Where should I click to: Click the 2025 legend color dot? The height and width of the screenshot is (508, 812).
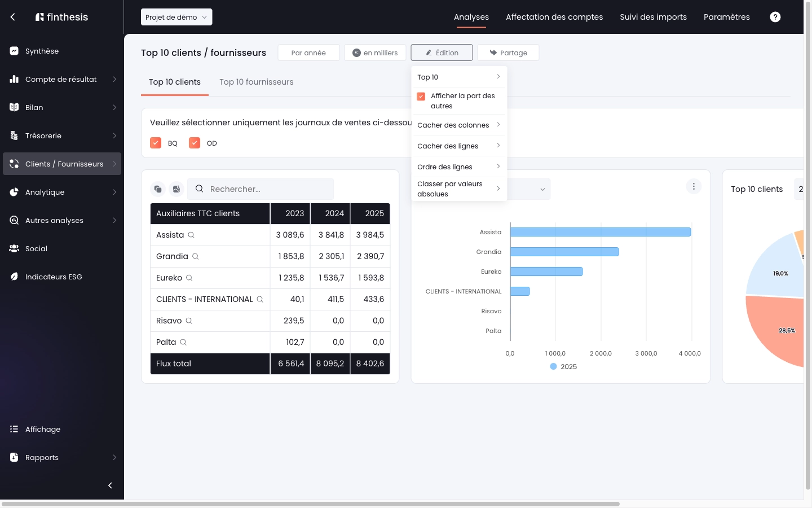coord(553,366)
